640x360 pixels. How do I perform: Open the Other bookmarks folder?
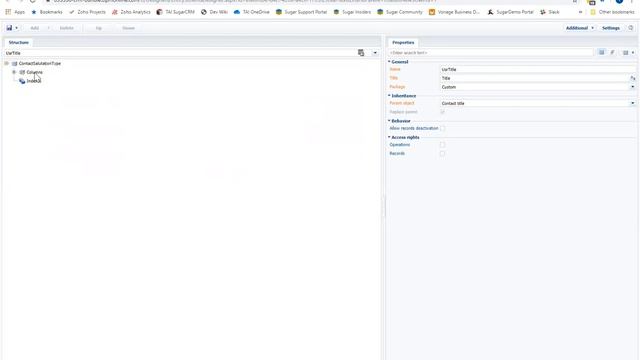click(612, 12)
